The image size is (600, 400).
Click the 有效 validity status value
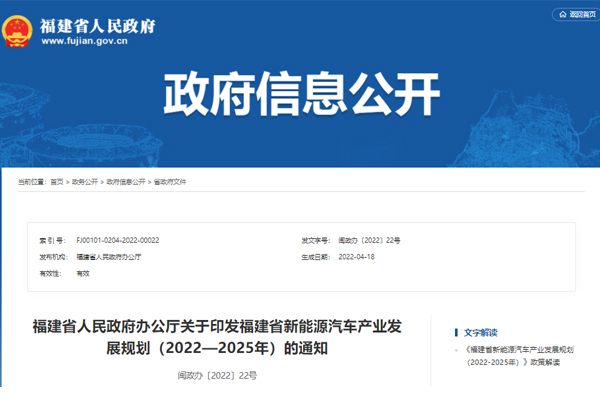(x=83, y=273)
